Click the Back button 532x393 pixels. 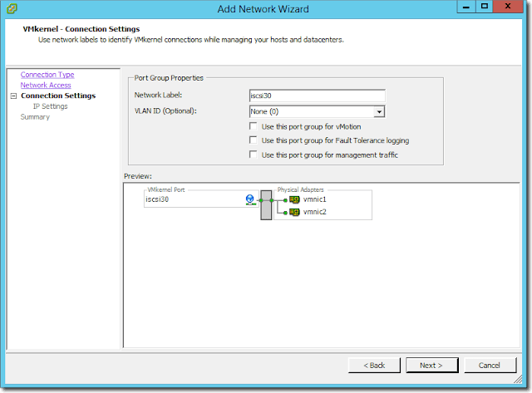pyautogui.click(x=374, y=365)
